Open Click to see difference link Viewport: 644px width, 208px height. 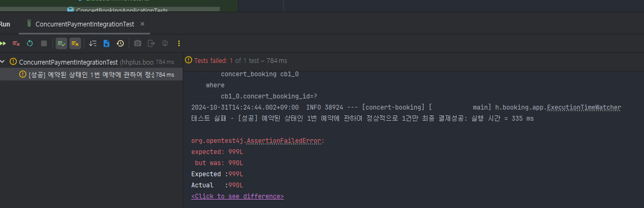coord(237,196)
